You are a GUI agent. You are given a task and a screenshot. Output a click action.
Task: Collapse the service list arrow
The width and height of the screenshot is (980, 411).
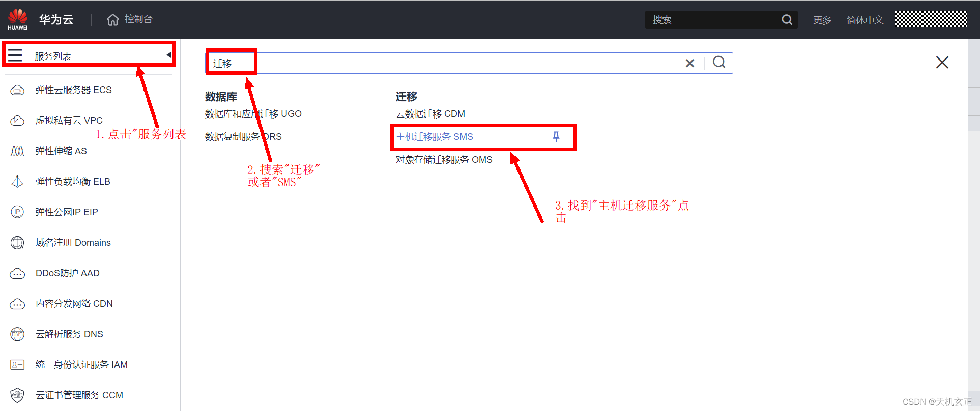(x=168, y=55)
